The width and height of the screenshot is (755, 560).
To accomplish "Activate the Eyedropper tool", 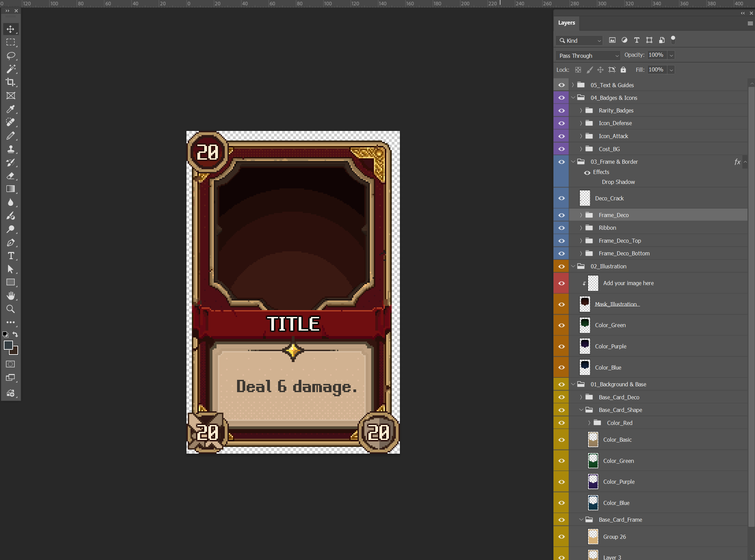I will (x=11, y=109).
